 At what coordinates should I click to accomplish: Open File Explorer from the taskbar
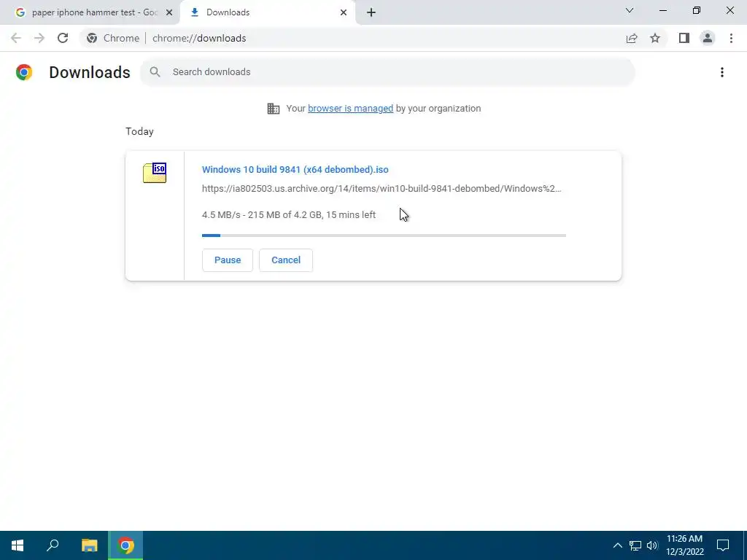click(x=90, y=545)
